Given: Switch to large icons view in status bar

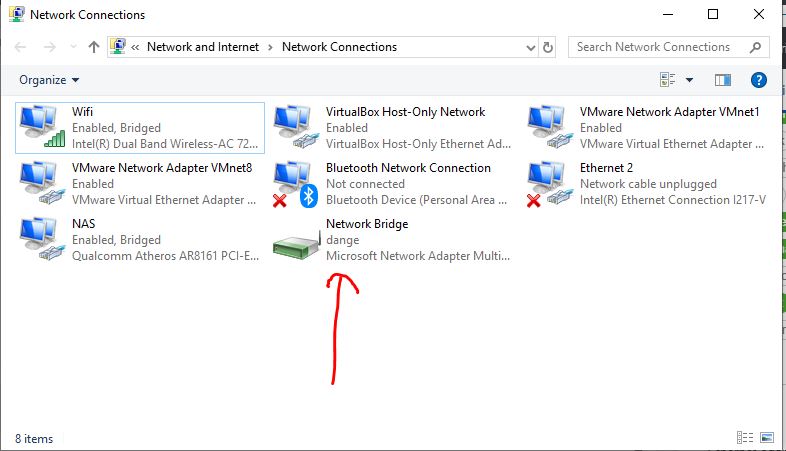Looking at the screenshot, I should click(767, 437).
